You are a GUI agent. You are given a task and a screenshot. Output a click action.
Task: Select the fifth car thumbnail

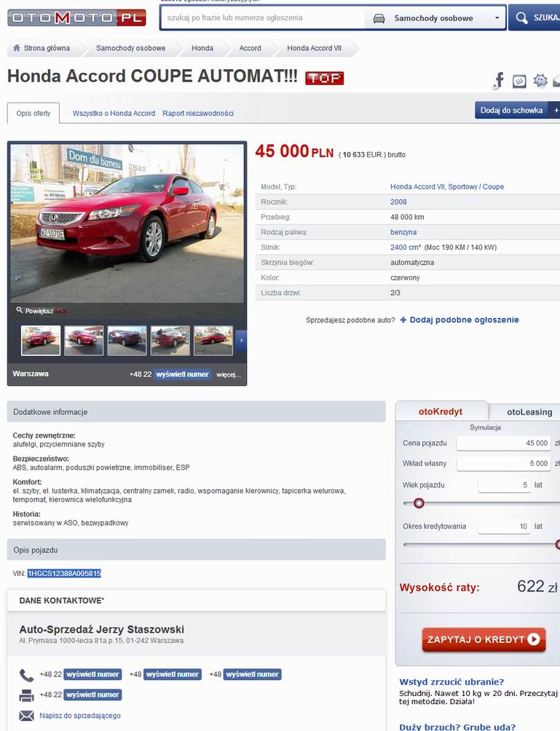click(213, 340)
